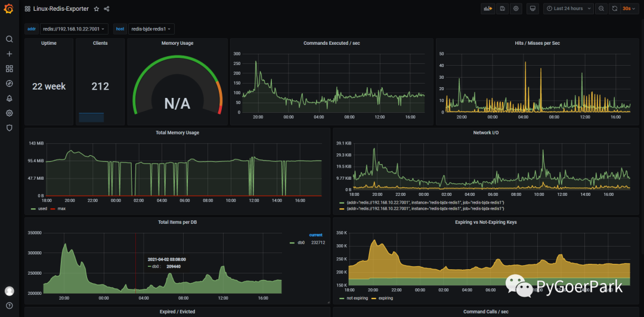Screen dimensions: 644x317
Task: Share the dashboard via share icon
Action: tap(107, 8)
